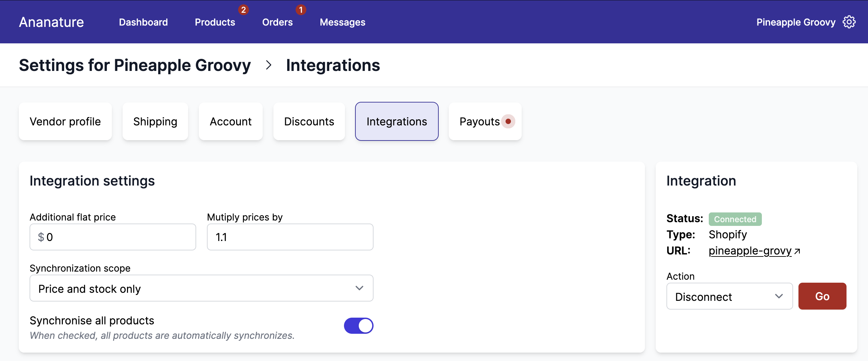The image size is (868, 361).
Task: Switch to the Account tab
Action: click(230, 121)
